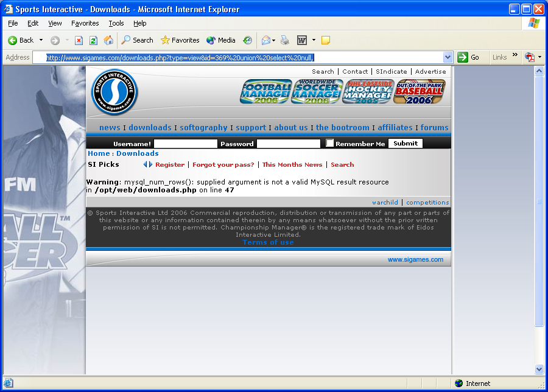Open the This Months News link
The image size is (548, 392).
292,164
